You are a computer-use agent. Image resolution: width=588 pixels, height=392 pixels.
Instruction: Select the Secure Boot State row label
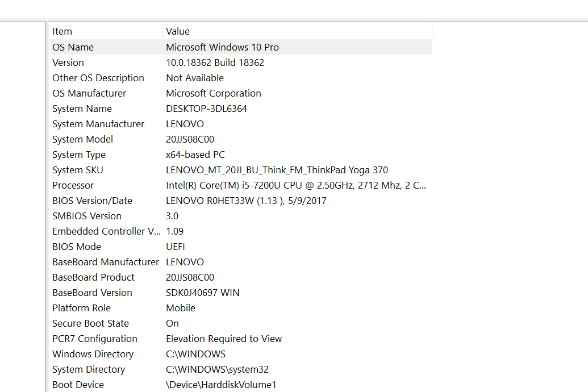click(91, 324)
